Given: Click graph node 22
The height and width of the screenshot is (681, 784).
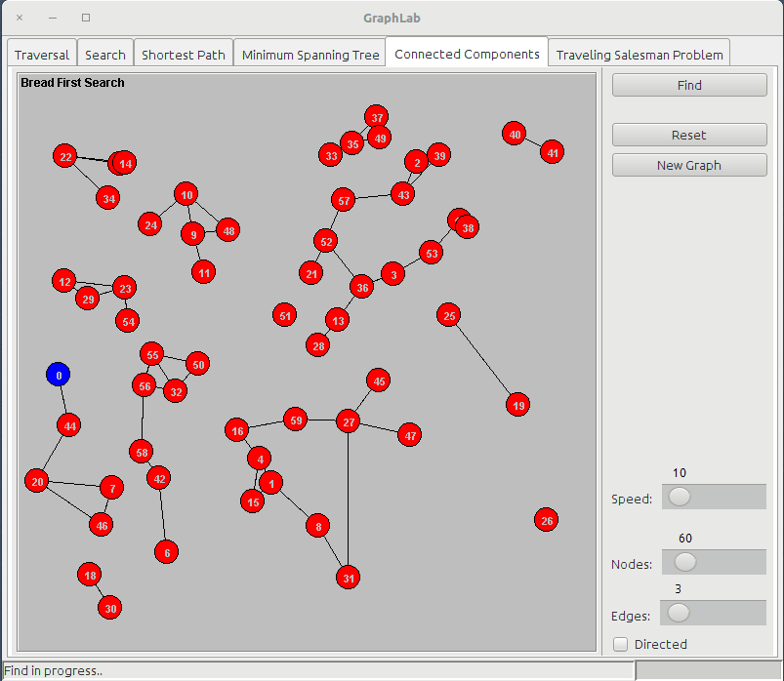Looking at the screenshot, I should (65, 156).
